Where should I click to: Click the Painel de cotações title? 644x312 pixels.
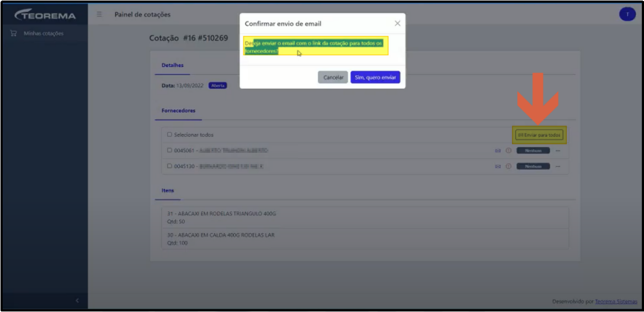tap(142, 15)
